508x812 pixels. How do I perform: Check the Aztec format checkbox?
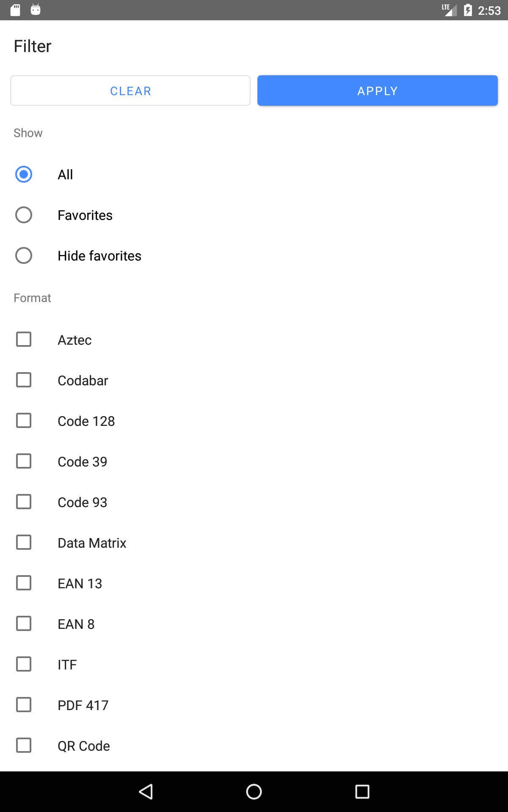tap(24, 339)
